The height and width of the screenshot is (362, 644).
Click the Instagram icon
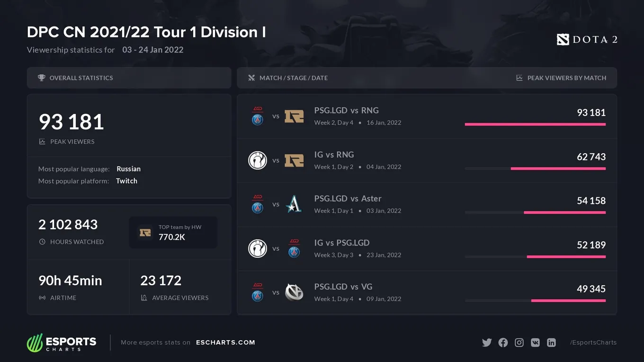coord(519,343)
